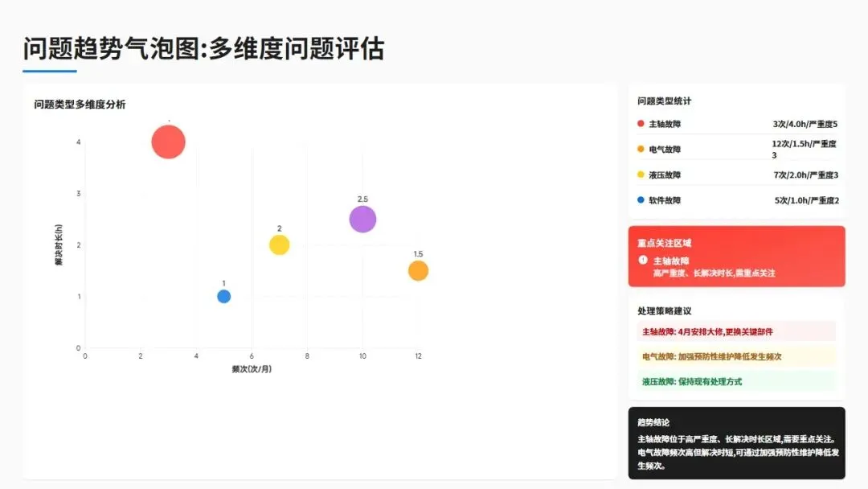Click the trend conclusion paragraph text

click(x=738, y=453)
